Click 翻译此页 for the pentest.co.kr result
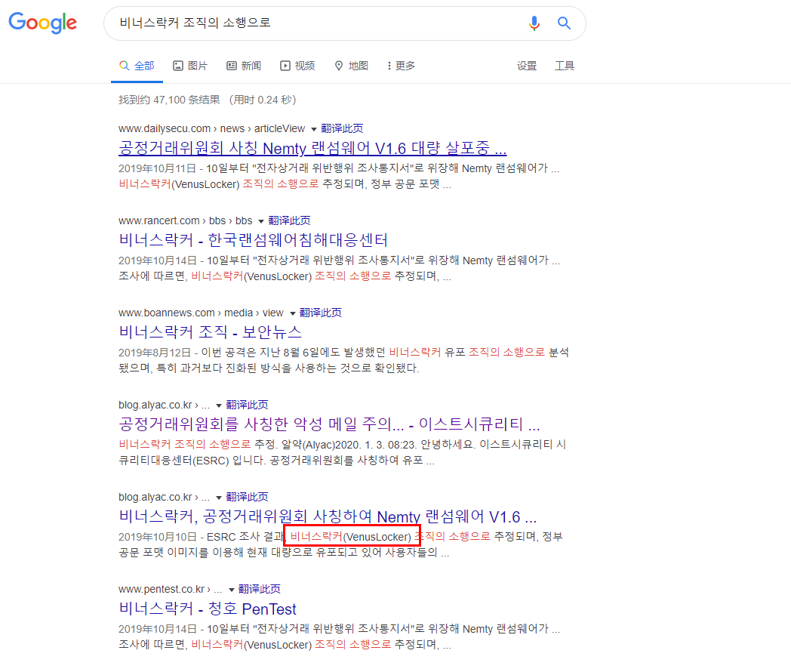Image resolution: width=791 pixels, height=672 pixels. pyautogui.click(x=260, y=589)
